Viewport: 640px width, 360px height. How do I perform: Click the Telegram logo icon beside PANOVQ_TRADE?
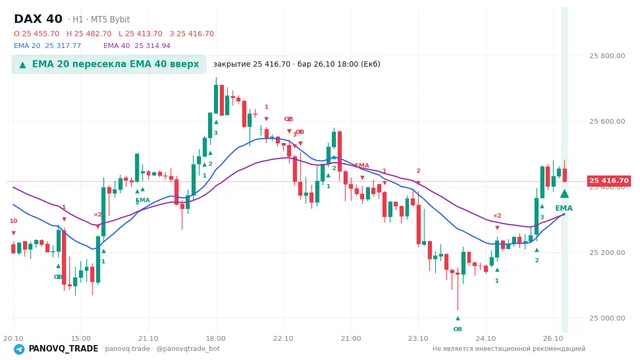[x=19, y=349]
